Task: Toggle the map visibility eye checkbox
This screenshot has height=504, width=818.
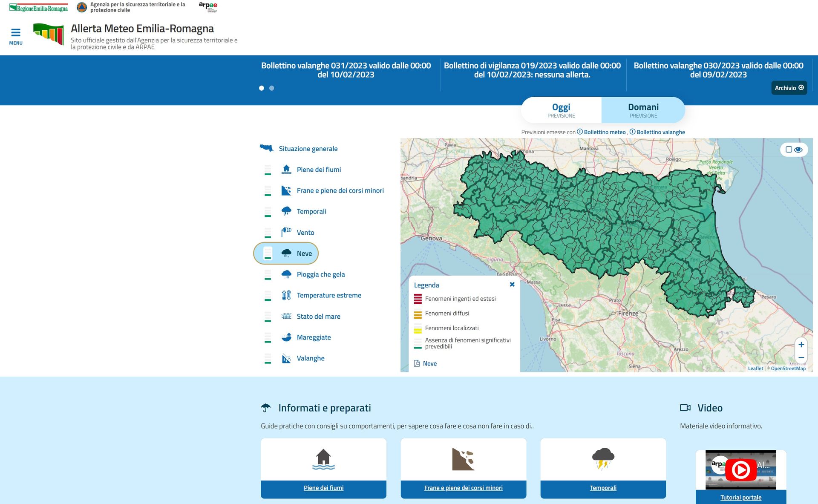Action: pos(789,150)
